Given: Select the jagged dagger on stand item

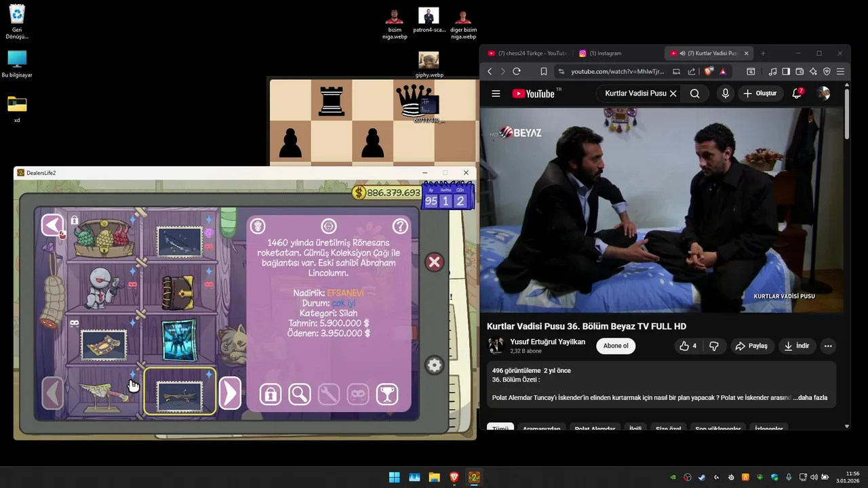Looking at the screenshot, I should (x=103, y=396).
